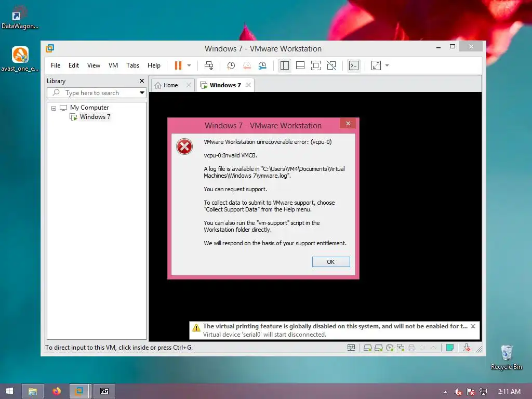
Task: Open File Explorer from the taskbar
Action: (x=33, y=391)
